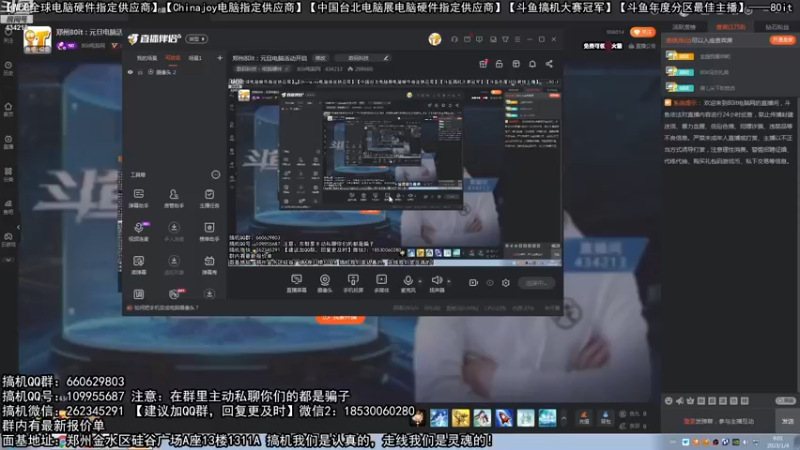Open the 主播任务 tool
800x450 pixels.
tap(209, 198)
